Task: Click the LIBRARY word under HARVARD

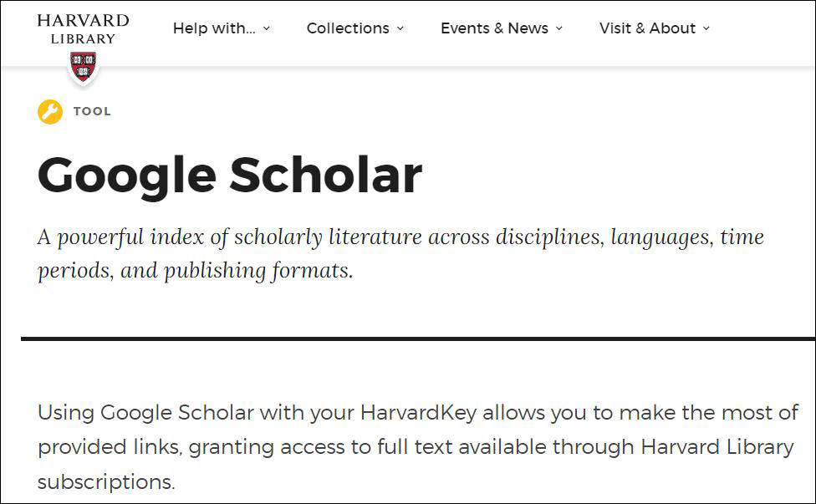Action: [84, 39]
